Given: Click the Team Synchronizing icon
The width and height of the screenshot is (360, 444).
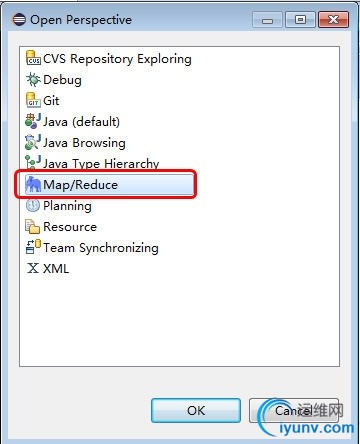Looking at the screenshot, I should click(x=33, y=247).
